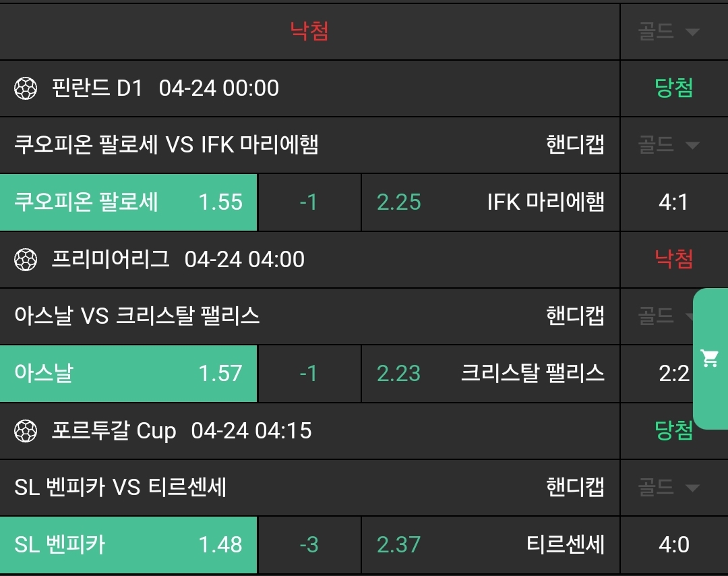The width and height of the screenshot is (728, 576).
Task: Open the green shopping cart tab
Action: (x=710, y=358)
